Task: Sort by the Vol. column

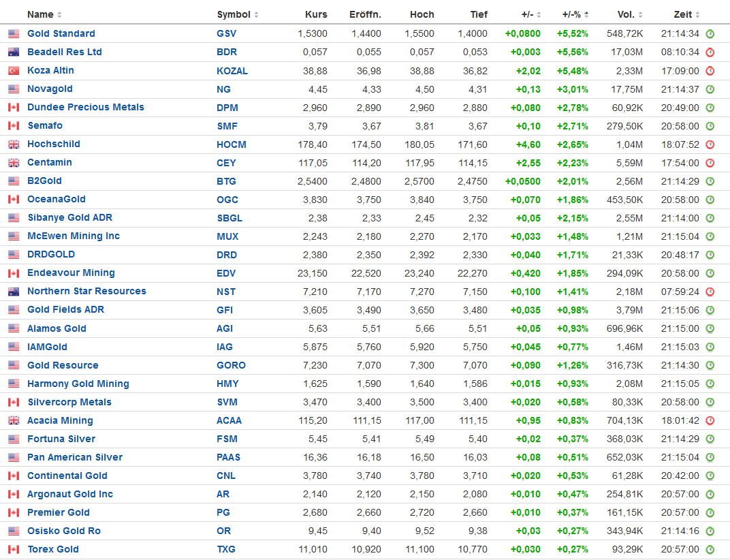Action: [x=630, y=14]
